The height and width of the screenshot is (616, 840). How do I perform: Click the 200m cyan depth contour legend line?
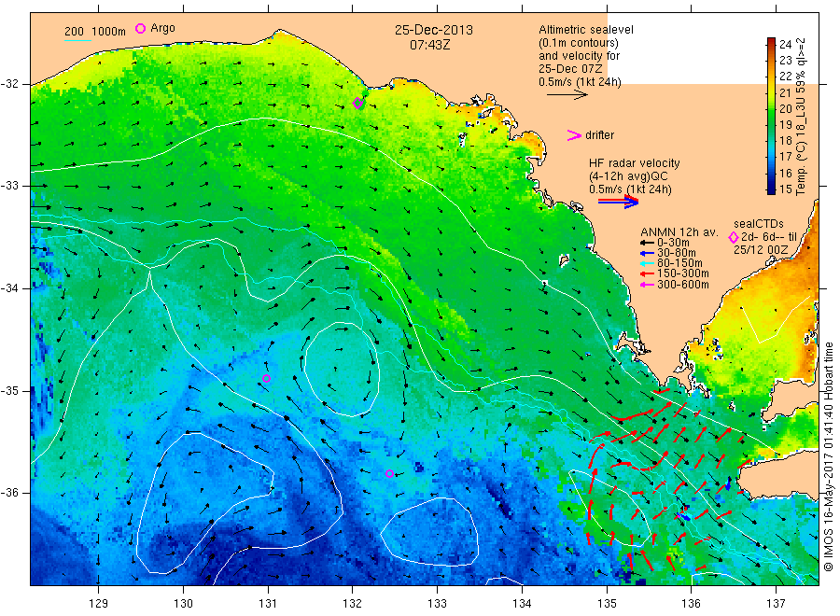point(77,40)
